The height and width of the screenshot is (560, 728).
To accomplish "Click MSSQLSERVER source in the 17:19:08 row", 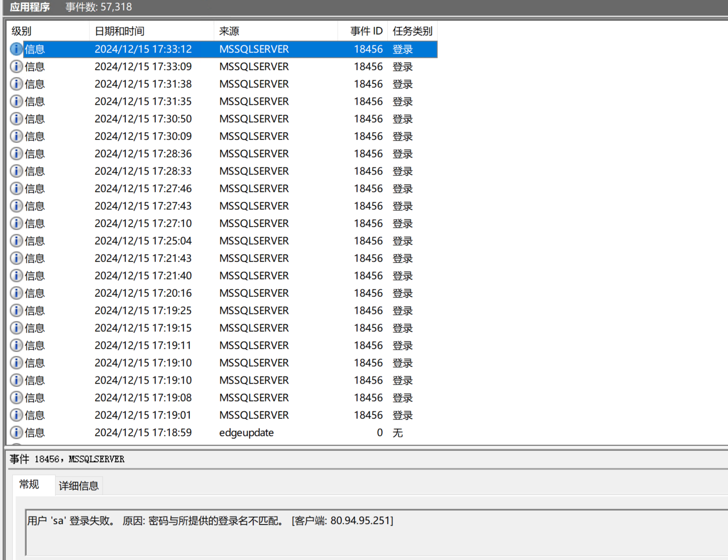I will (x=254, y=398).
